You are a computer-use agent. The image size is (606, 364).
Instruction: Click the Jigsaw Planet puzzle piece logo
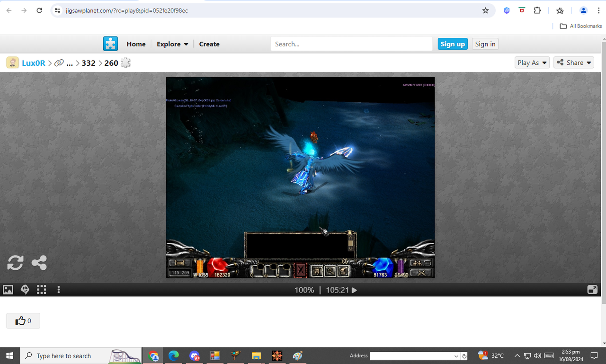(110, 44)
